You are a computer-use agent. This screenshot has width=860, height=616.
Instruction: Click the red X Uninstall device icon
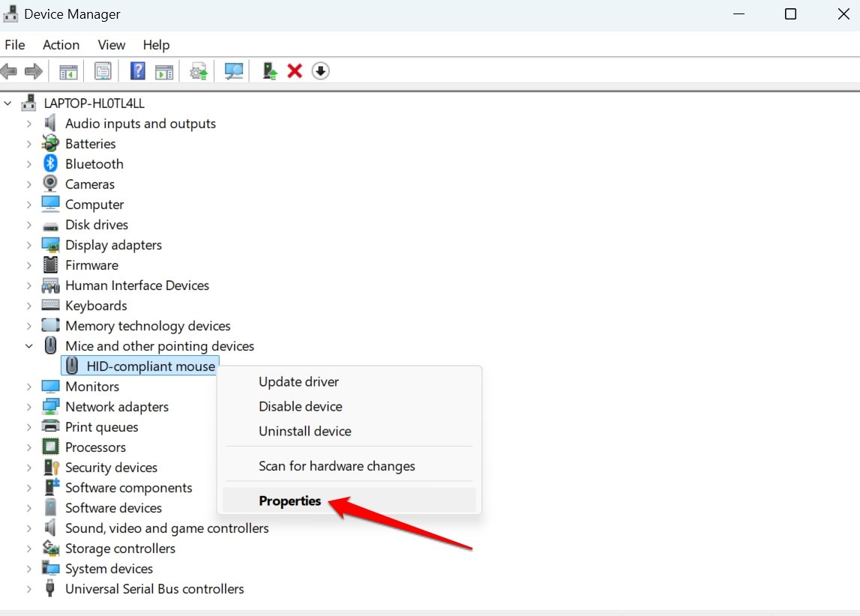pos(295,70)
